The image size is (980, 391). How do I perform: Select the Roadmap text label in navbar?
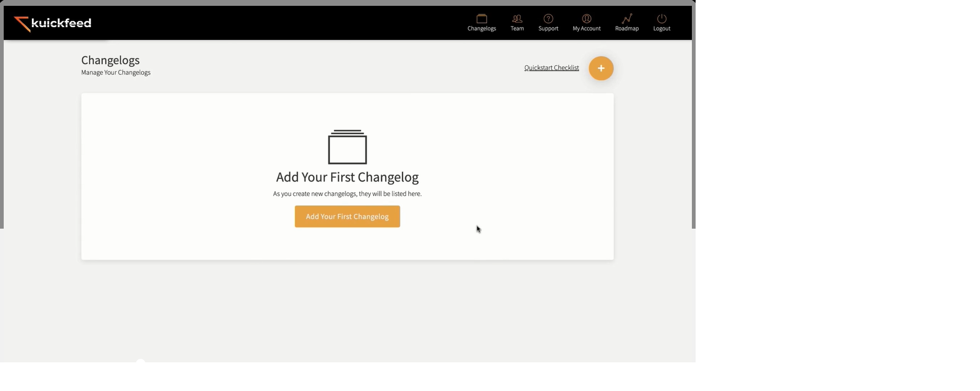point(627,29)
